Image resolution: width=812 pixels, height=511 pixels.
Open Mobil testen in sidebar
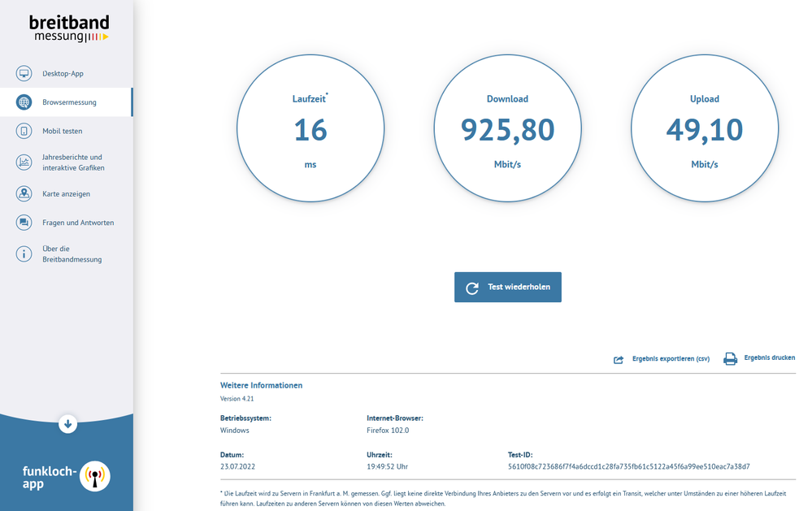[x=67, y=131]
